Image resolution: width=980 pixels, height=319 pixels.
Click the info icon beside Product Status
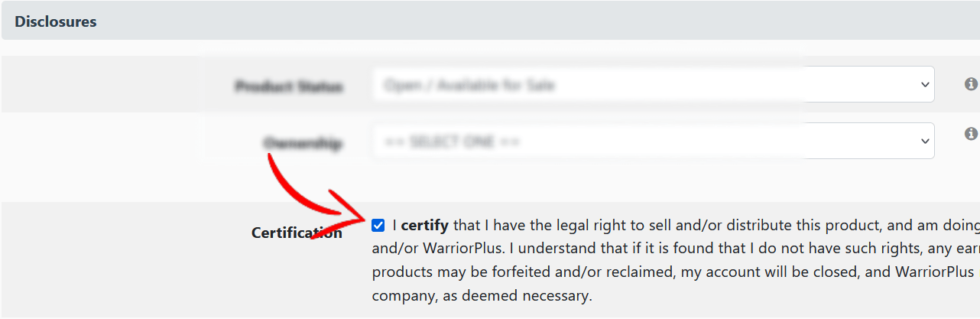971,84
